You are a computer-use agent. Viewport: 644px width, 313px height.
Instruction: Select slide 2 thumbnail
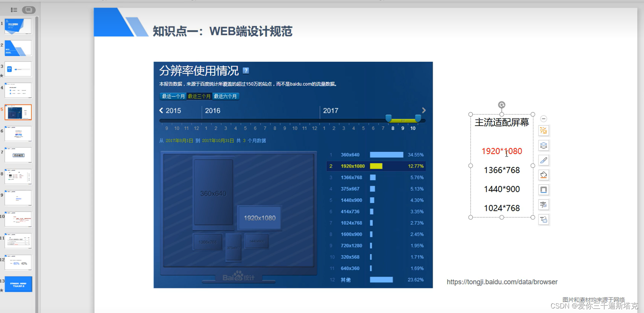18,48
